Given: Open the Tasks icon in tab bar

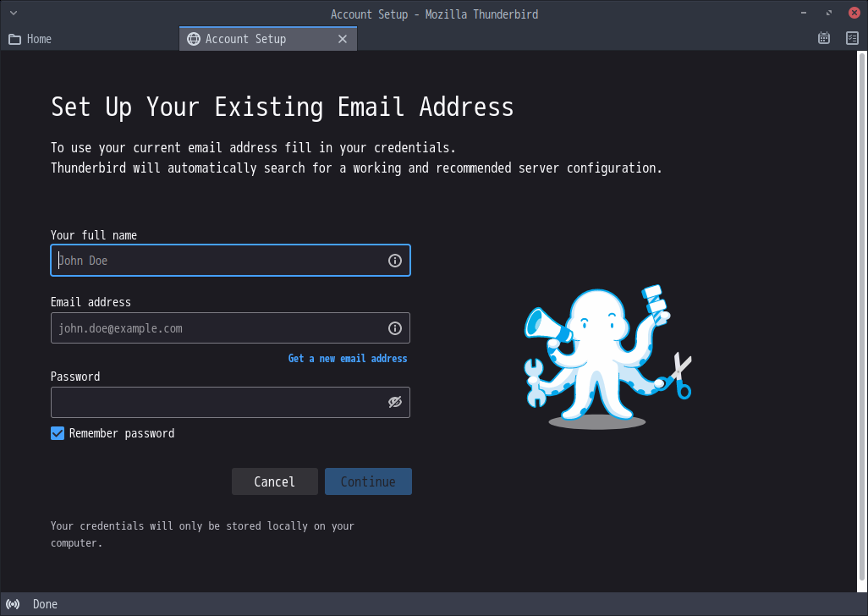Looking at the screenshot, I should pos(853,38).
